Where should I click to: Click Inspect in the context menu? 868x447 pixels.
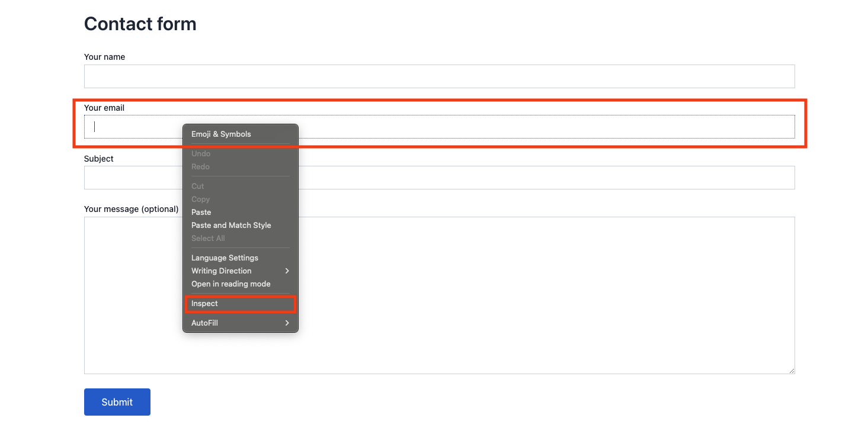[x=241, y=303]
